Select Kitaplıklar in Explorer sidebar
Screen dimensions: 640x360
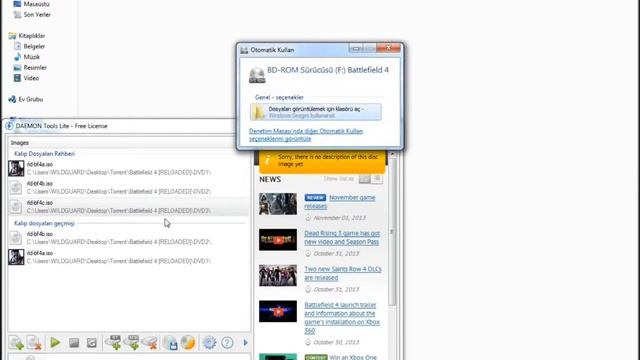[x=27, y=36]
